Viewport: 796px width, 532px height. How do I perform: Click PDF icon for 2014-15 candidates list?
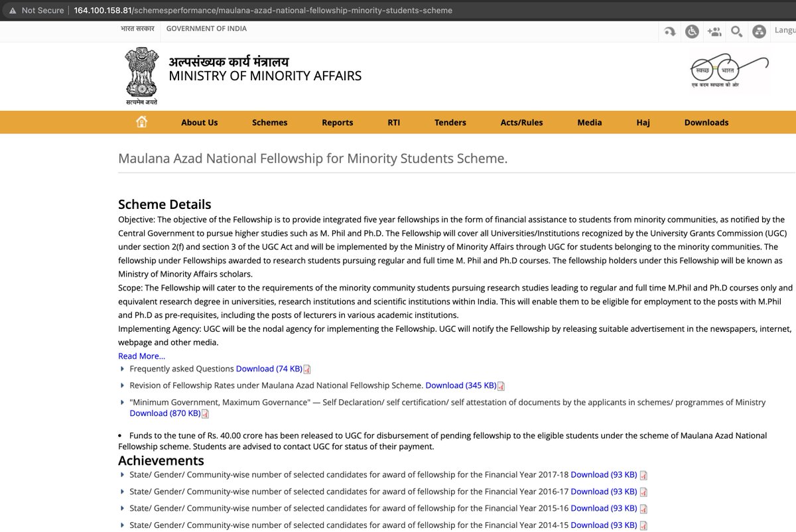[x=643, y=525]
